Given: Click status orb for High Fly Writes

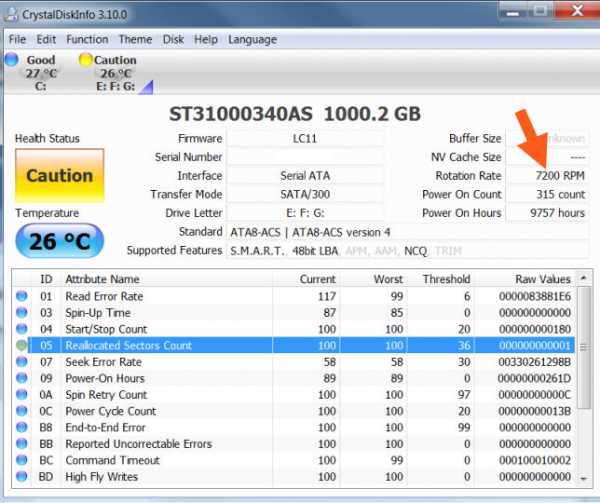Looking at the screenshot, I should [x=22, y=477].
